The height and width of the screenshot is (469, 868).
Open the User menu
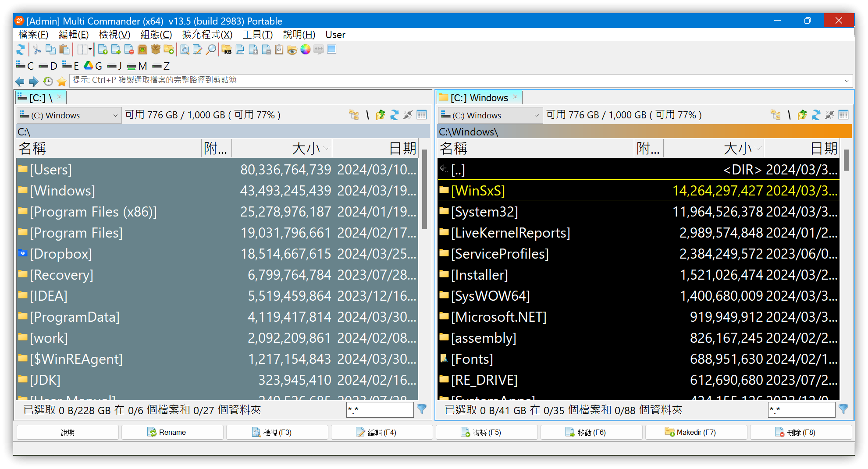coord(335,35)
